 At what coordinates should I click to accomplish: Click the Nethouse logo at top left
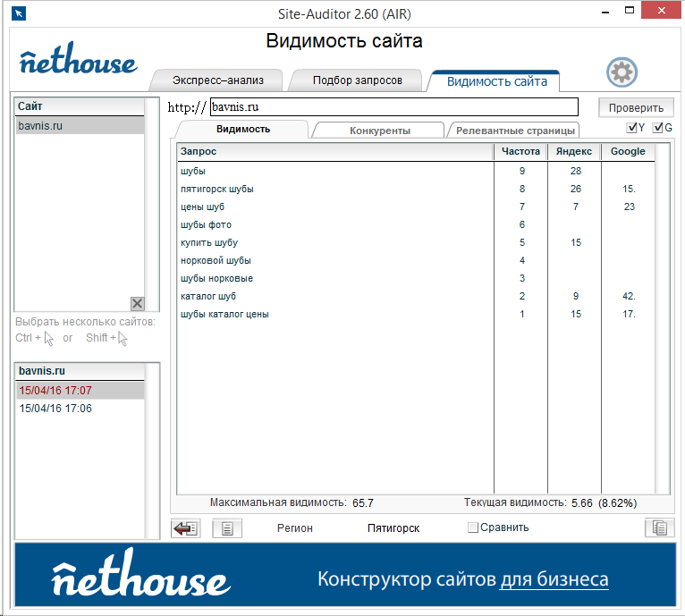pyautogui.click(x=78, y=62)
